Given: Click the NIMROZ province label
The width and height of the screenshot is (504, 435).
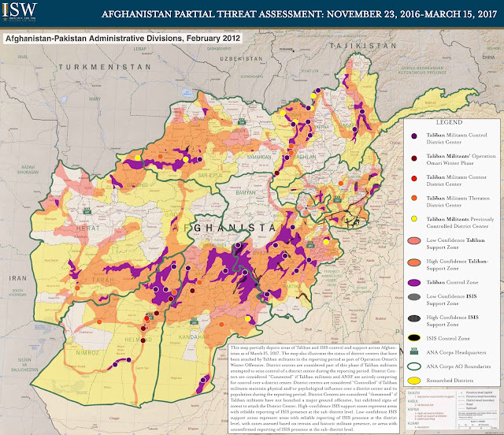Looking at the screenshot, I should coord(87,352).
